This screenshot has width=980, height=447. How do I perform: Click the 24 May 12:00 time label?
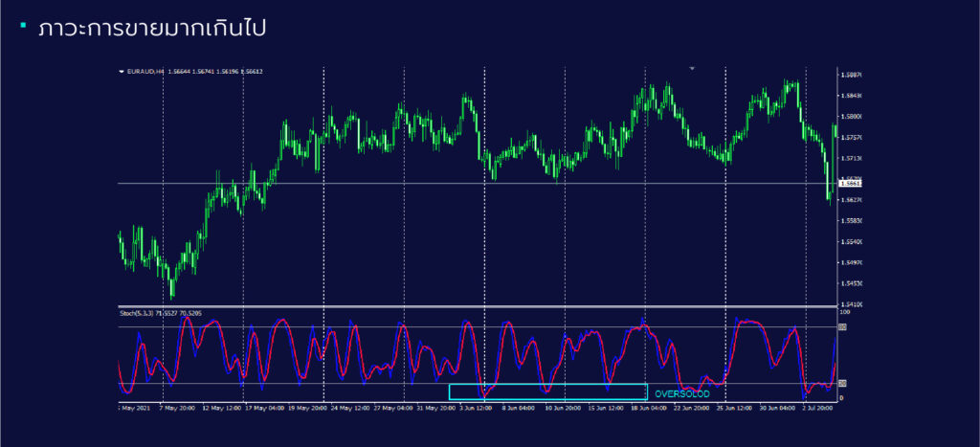(x=350, y=408)
